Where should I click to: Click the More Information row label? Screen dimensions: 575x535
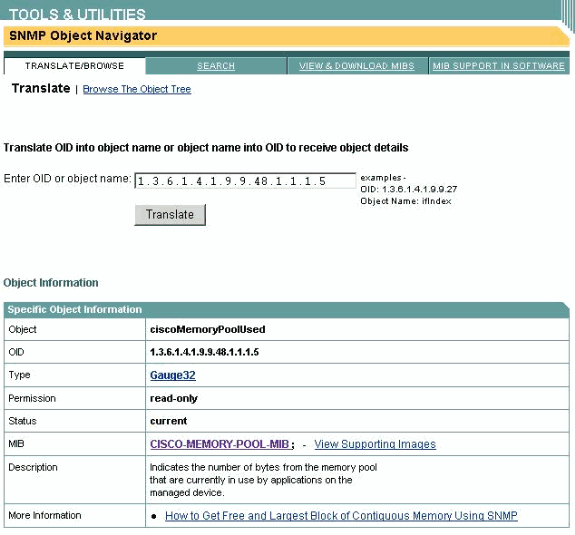(x=45, y=515)
